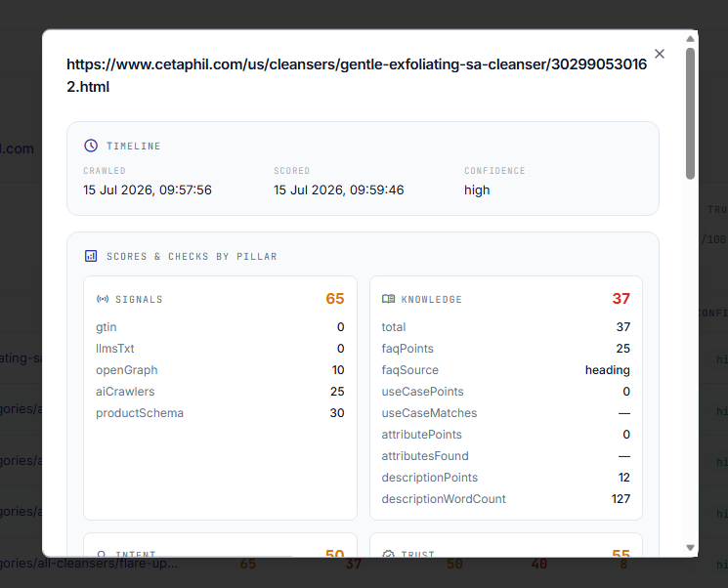Click the Signals broadcast icon
Viewport: 728px width, 588px height.
coord(103,299)
